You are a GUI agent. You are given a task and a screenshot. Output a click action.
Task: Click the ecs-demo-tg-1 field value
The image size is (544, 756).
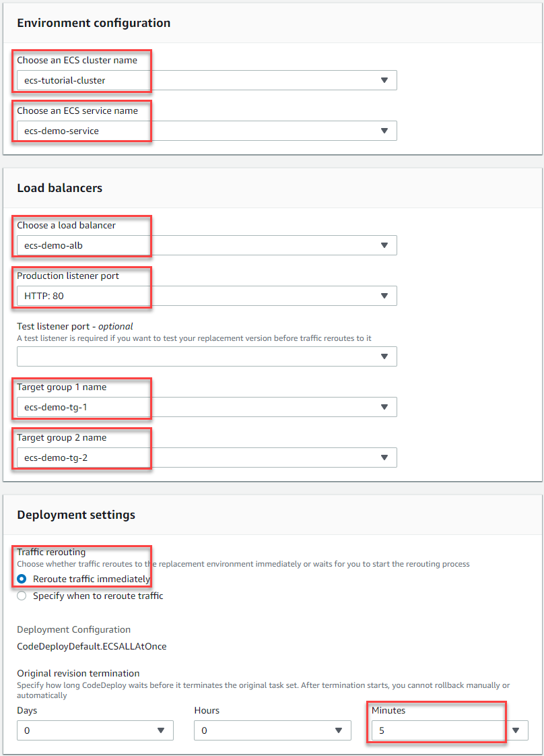click(57, 406)
